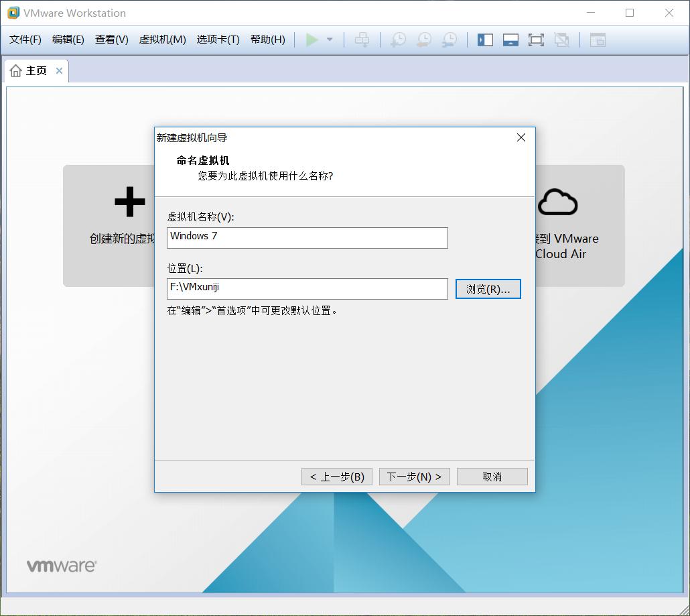The image size is (690, 616).
Task: Open the 文件(F) menu
Action: pyautogui.click(x=25, y=40)
